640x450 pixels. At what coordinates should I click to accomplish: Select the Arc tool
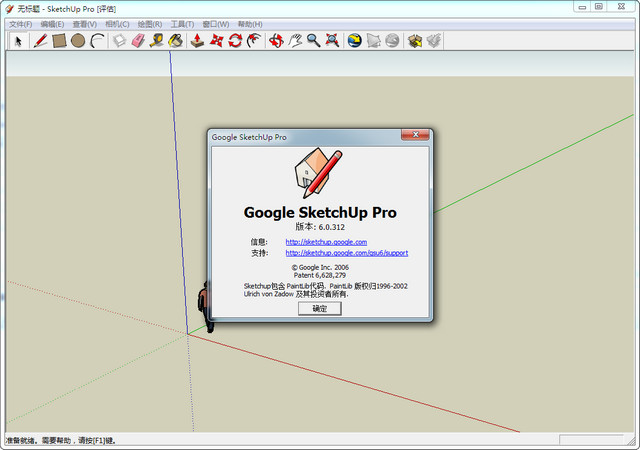pyautogui.click(x=97, y=41)
